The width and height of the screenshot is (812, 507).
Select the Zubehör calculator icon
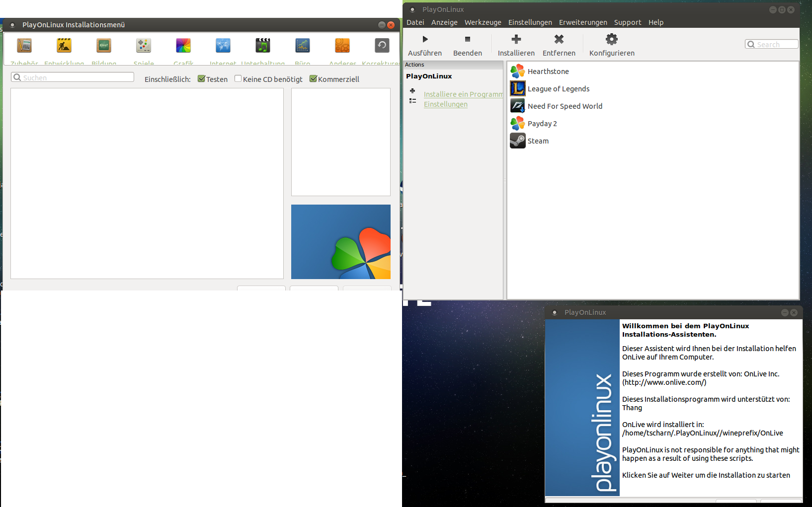pyautogui.click(x=24, y=46)
